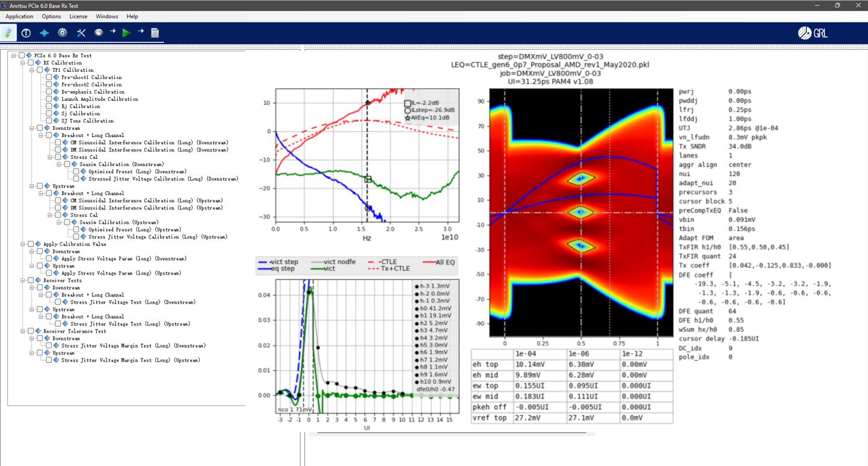The width and height of the screenshot is (868, 466).
Task: Open the gear configuration icon
Action: point(62,33)
